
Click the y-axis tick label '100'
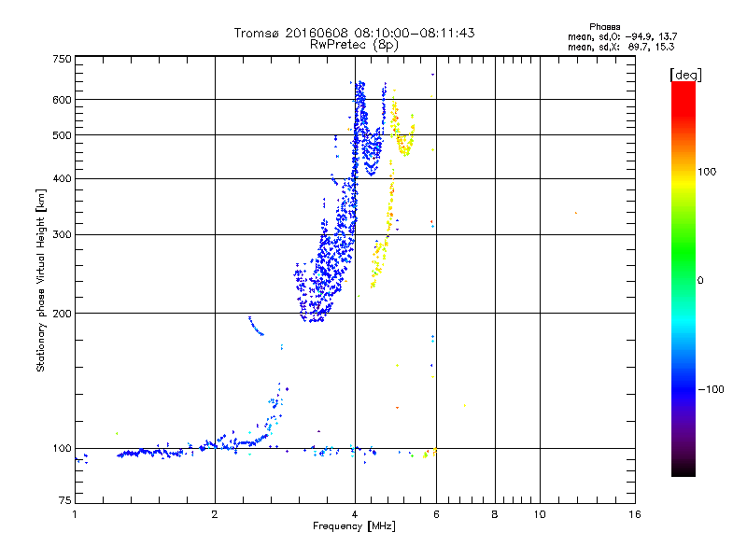point(62,448)
